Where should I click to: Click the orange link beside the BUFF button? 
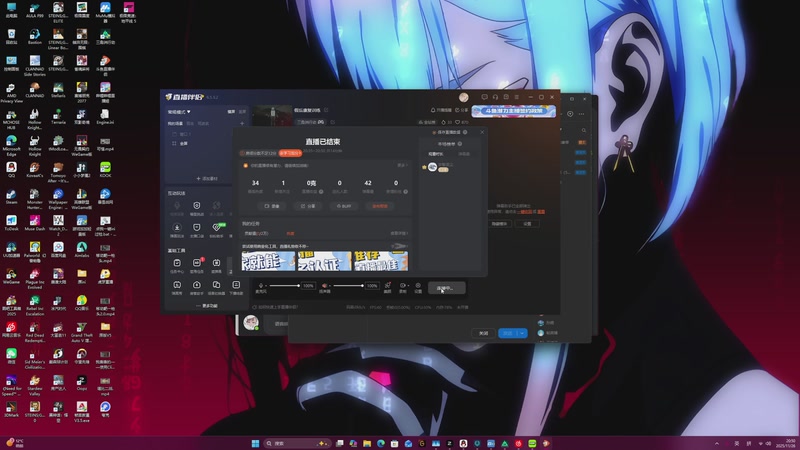(x=380, y=206)
